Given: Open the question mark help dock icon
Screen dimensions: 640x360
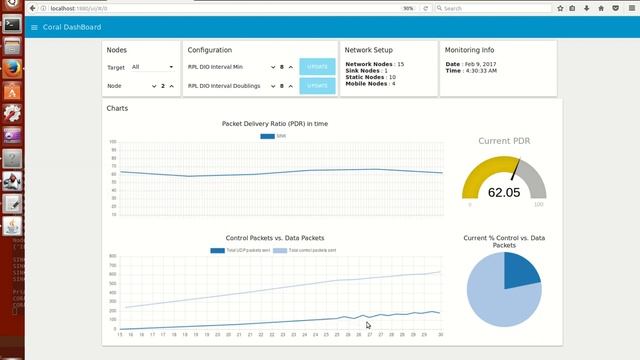Looking at the screenshot, I should click(x=12, y=158).
